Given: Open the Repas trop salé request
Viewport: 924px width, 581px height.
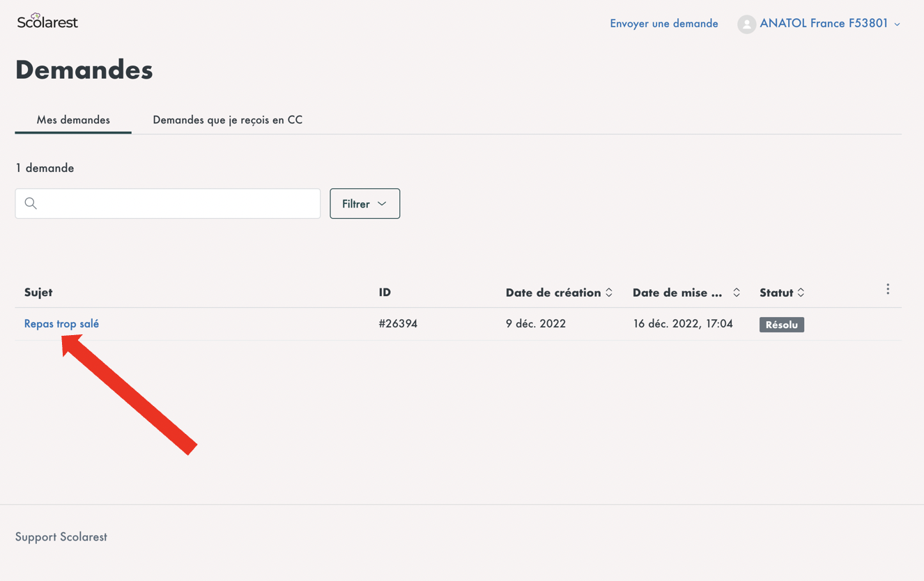Looking at the screenshot, I should click(61, 324).
